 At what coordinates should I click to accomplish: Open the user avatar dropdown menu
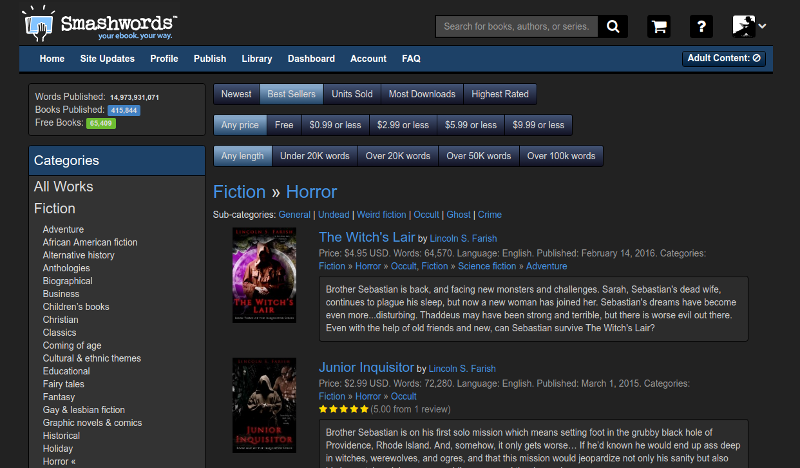[749, 26]
